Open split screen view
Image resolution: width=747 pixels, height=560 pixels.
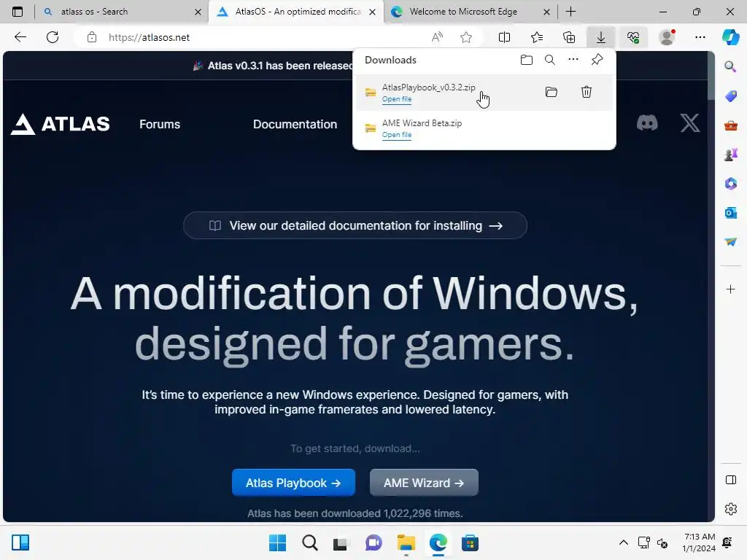pos(504,37)
